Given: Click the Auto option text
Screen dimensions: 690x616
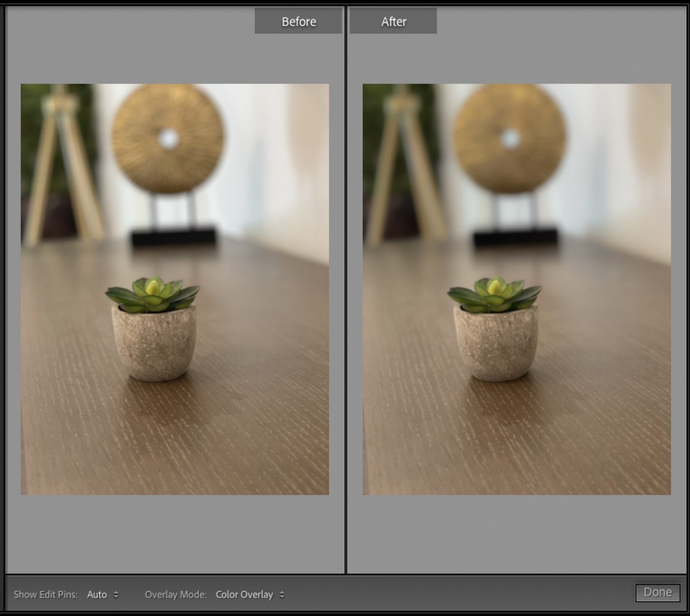Looking at the screenshot, I should (x=97, y=594).
